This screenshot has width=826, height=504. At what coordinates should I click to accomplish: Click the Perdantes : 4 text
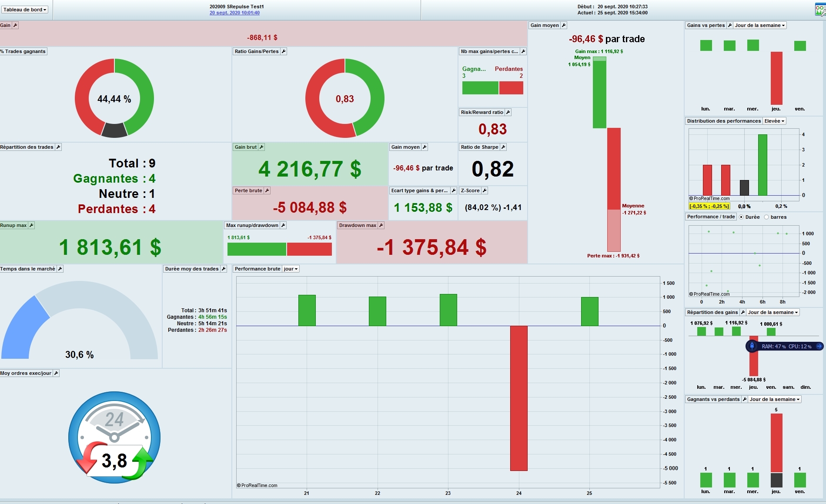click(x=117, y=209)
